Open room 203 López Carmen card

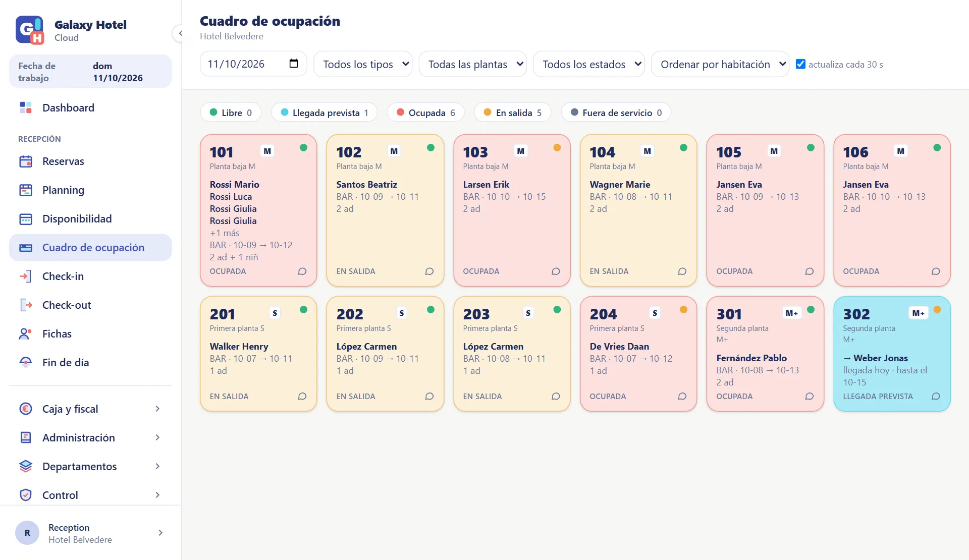tap(512, 354)
